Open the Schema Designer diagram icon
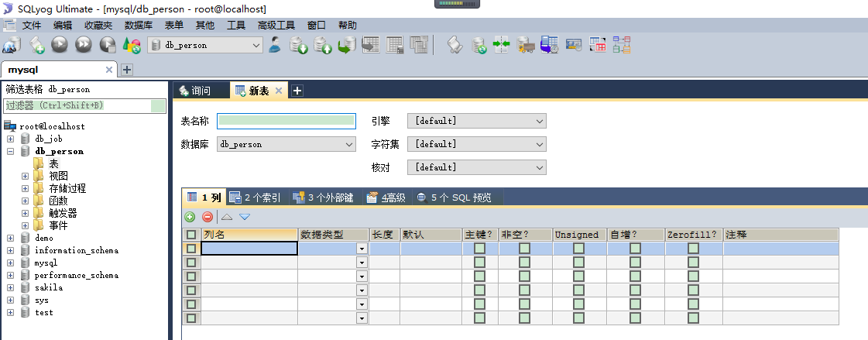868x340 pixels. tap(622, 45)
